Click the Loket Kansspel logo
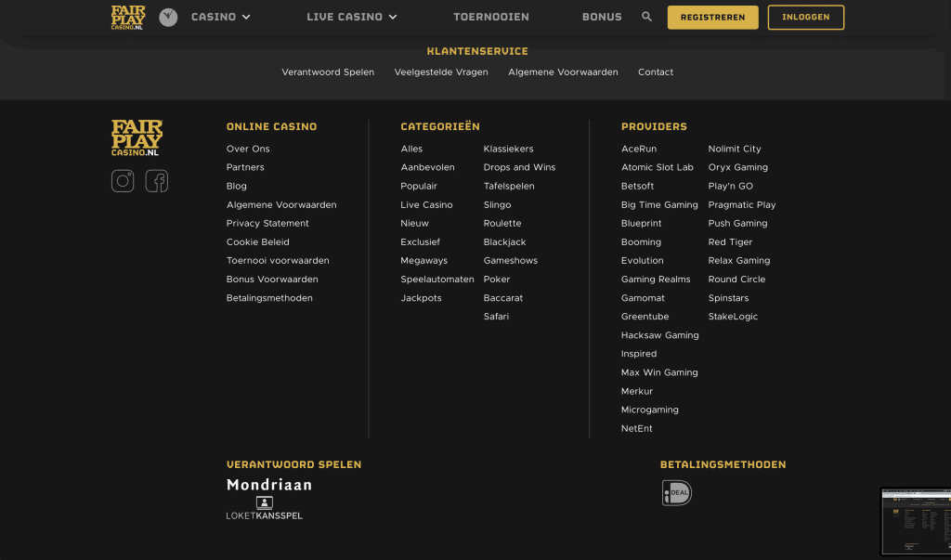 pos(265,508)
